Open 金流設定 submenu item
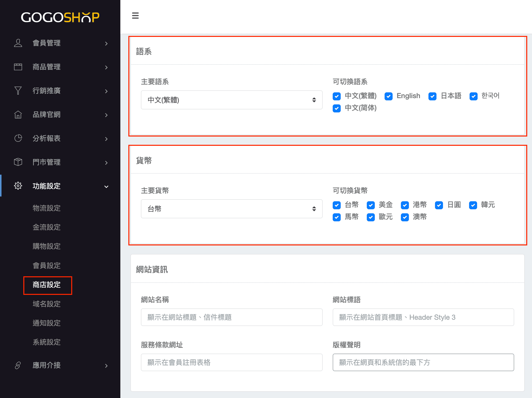Viewport: 532px width, 398px height. (x=47, y=227)
